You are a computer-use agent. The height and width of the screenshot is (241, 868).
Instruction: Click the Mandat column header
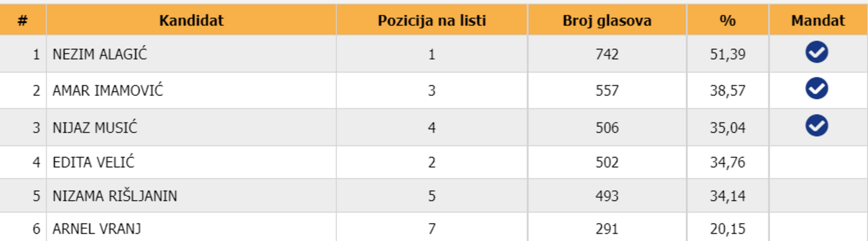[818, 20]
